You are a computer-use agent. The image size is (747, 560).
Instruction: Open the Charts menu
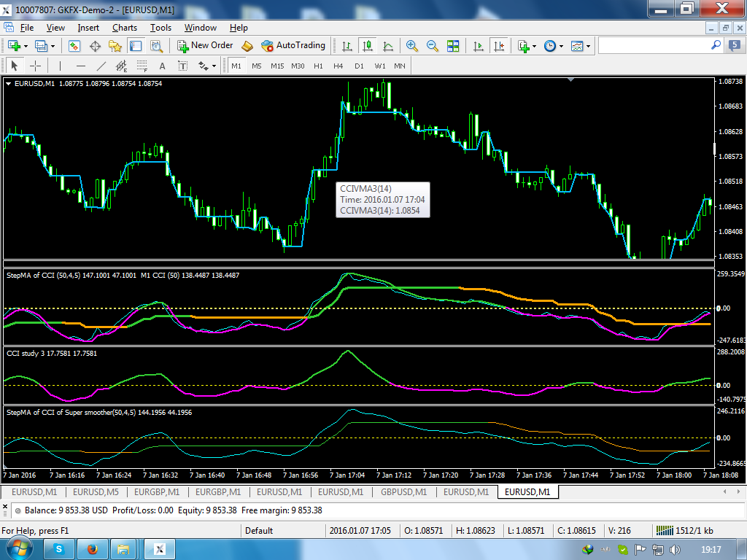click(125, 28)
